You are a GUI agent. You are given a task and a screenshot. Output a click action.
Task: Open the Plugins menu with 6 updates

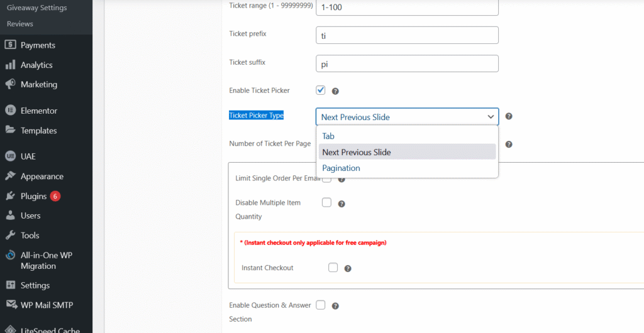point(34,196)
